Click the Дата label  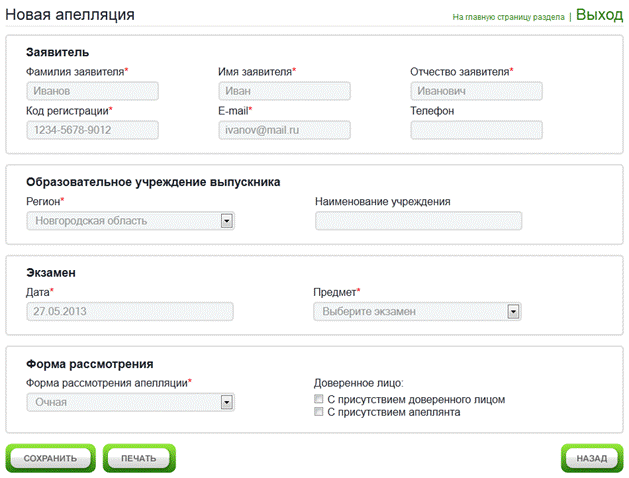38,292
